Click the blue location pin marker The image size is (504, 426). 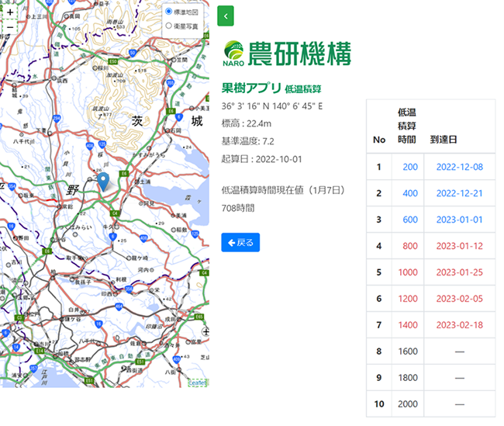coord(103,182)
